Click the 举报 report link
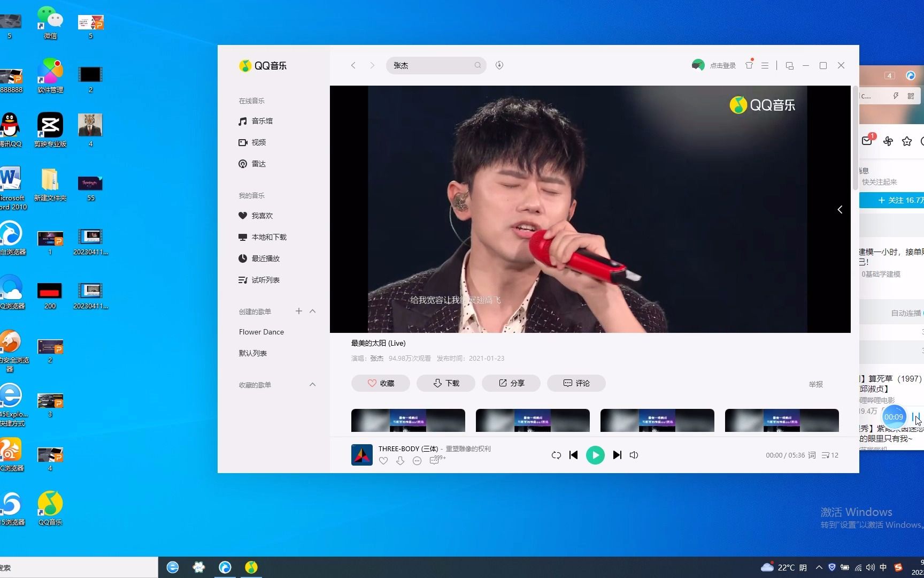Screen dimensions: 924x578 [x=816, y=384]
